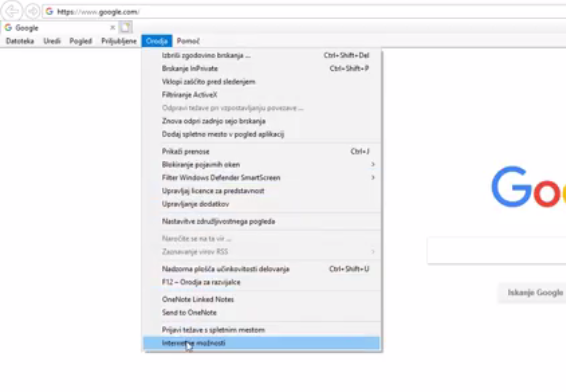Expand the Blokiranje pojavnih oken submenu arrow

(x=373, y=165)
